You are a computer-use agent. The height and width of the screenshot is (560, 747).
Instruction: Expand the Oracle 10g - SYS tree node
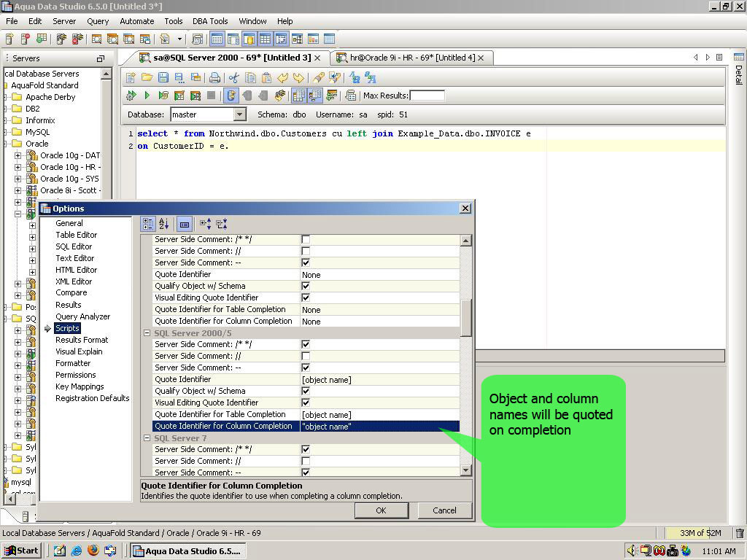click(x=18, y=179)
